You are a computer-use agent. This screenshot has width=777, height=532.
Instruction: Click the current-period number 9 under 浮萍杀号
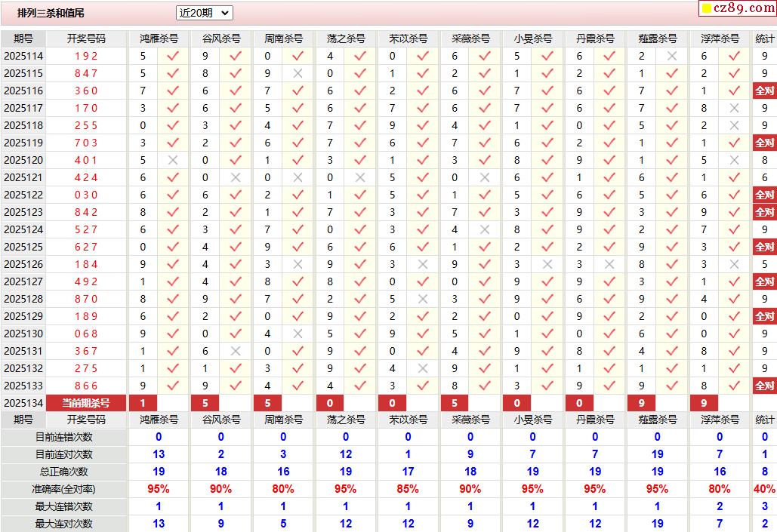[x=704, y=403]
